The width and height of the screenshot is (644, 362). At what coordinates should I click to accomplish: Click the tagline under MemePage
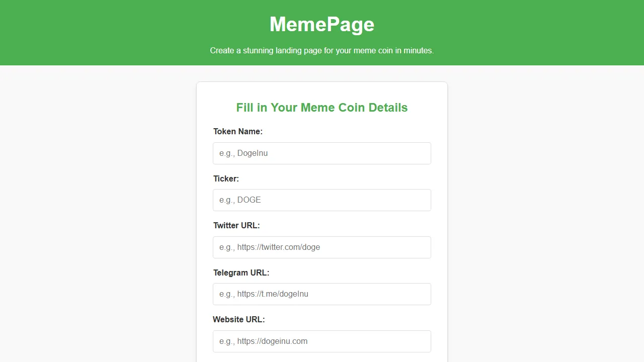click(321, 50)
